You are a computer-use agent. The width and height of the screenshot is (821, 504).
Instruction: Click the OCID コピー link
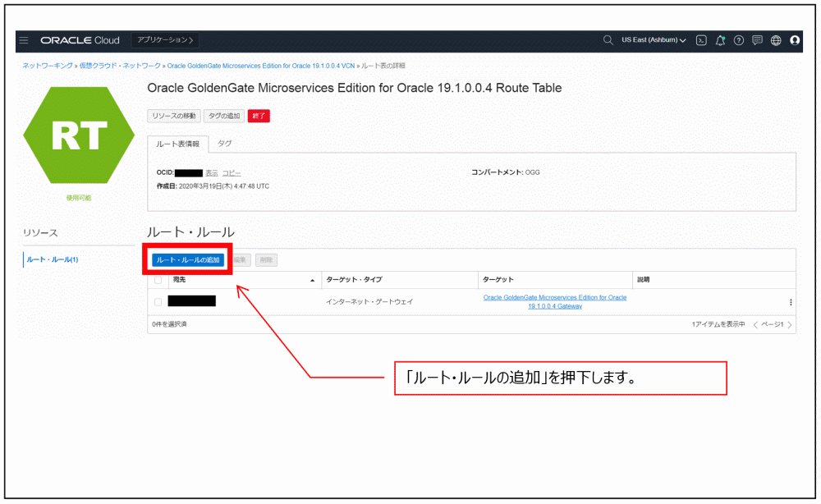[x=232, y=173]
